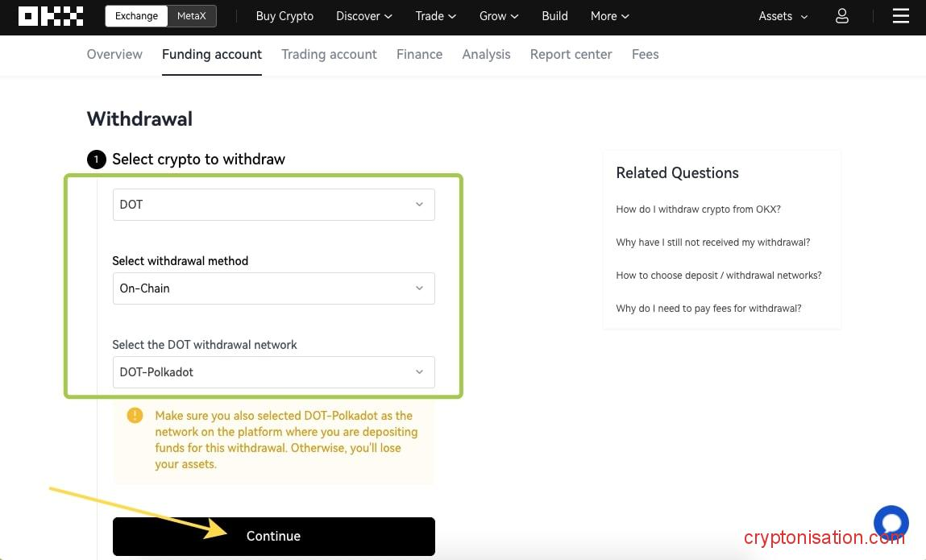
Task: Open the Discover menu
Action: (364, 16)
